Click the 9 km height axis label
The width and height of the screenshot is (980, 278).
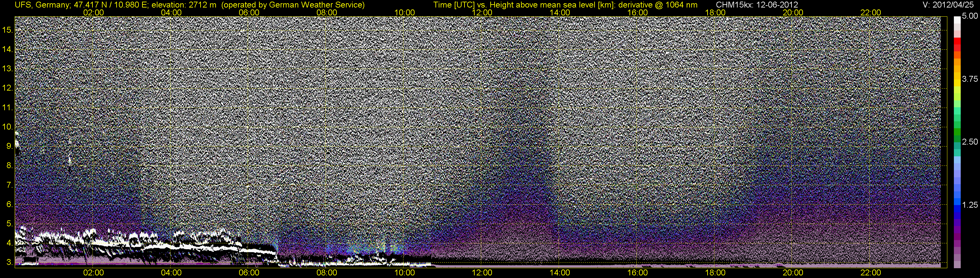click(9, 146)
